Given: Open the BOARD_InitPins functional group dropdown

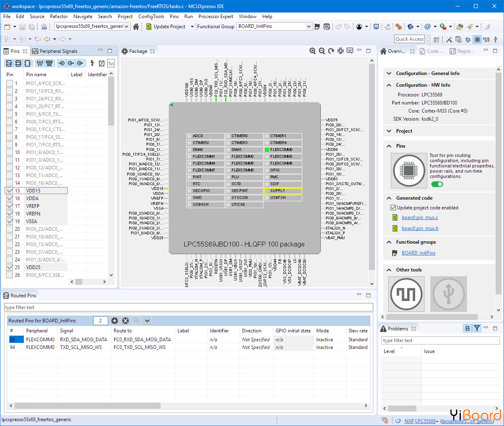Looking at the screenshot, I should point(274,26).
